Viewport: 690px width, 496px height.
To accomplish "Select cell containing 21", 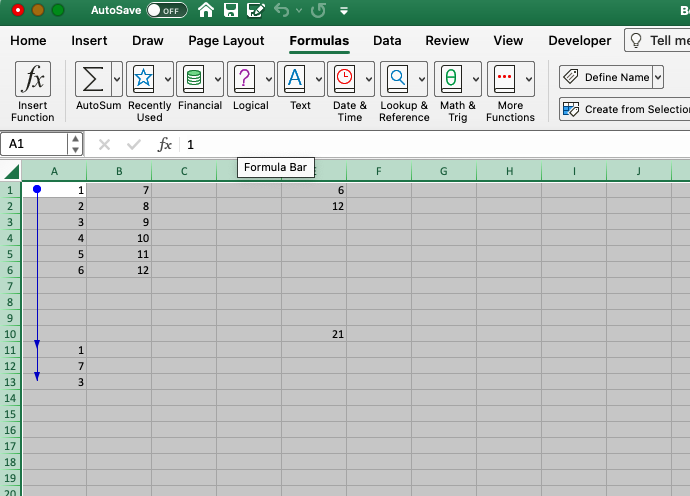I will [x=314, y=334].
